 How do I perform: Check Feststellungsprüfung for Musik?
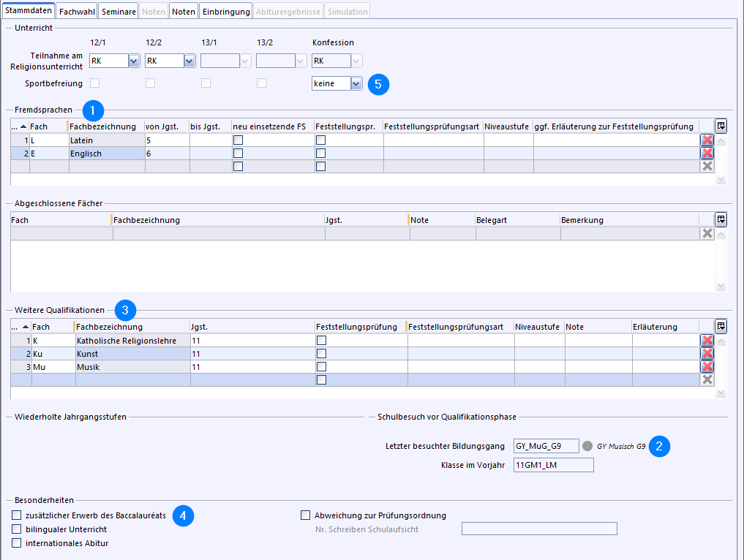pos(321,366)
